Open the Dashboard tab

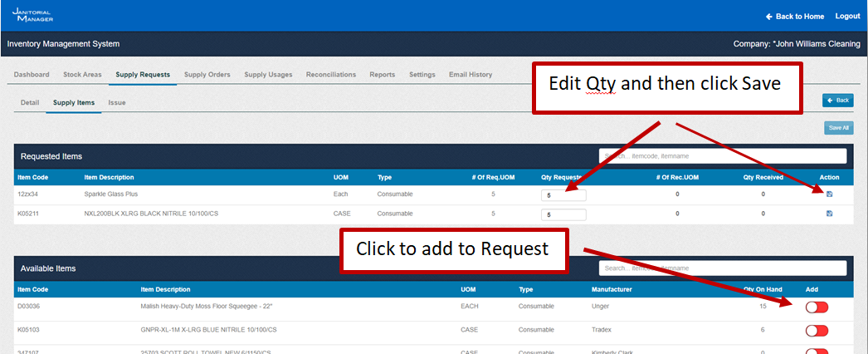(x=32, y=75)
